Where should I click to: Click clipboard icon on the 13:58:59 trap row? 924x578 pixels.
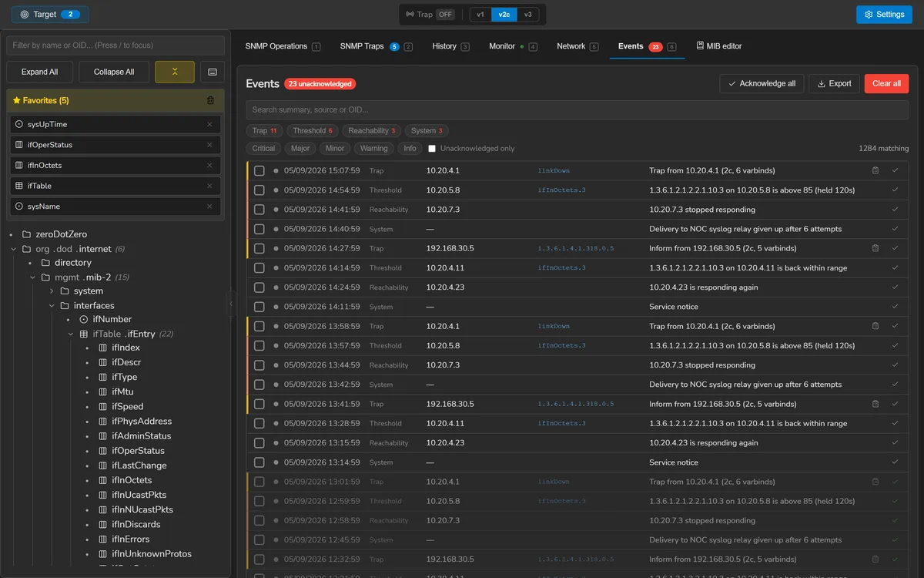(875, 326)
